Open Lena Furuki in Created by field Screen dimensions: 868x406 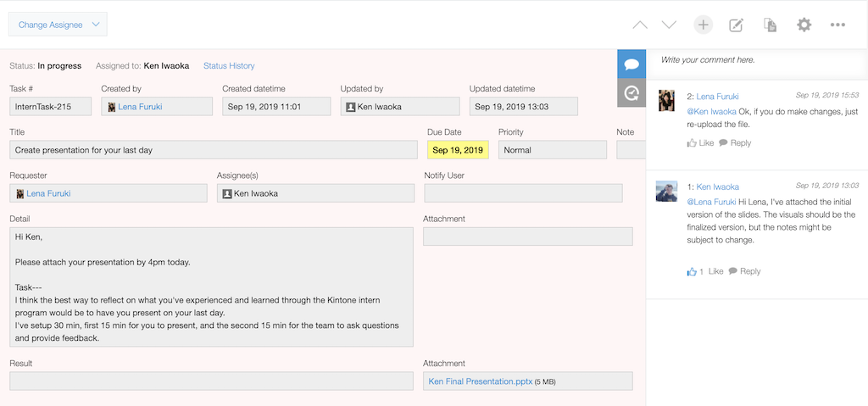(140, 107)
